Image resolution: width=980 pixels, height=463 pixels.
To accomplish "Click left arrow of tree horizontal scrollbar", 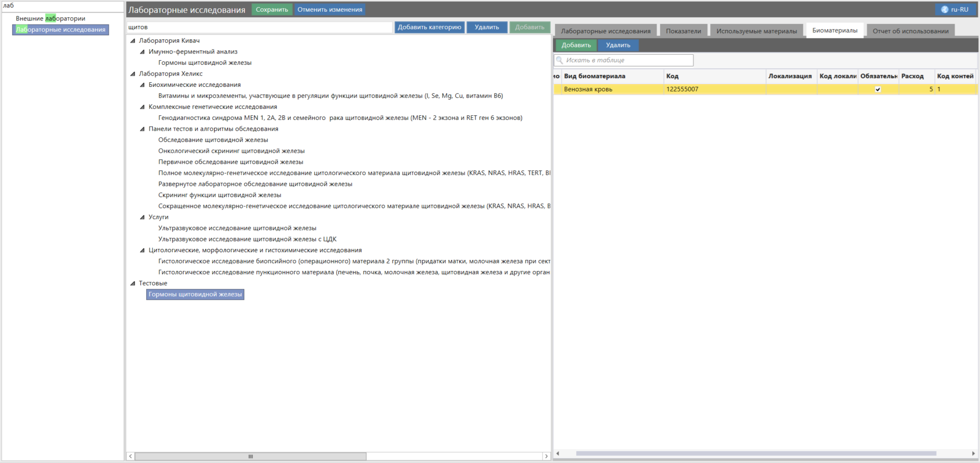I will [x=131, y=456].
